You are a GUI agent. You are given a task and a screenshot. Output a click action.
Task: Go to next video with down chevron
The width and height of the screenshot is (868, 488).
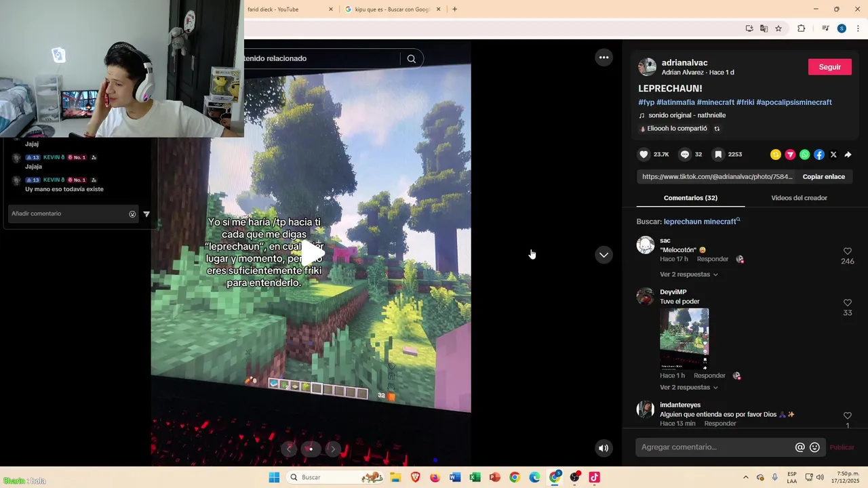(604, 255)
